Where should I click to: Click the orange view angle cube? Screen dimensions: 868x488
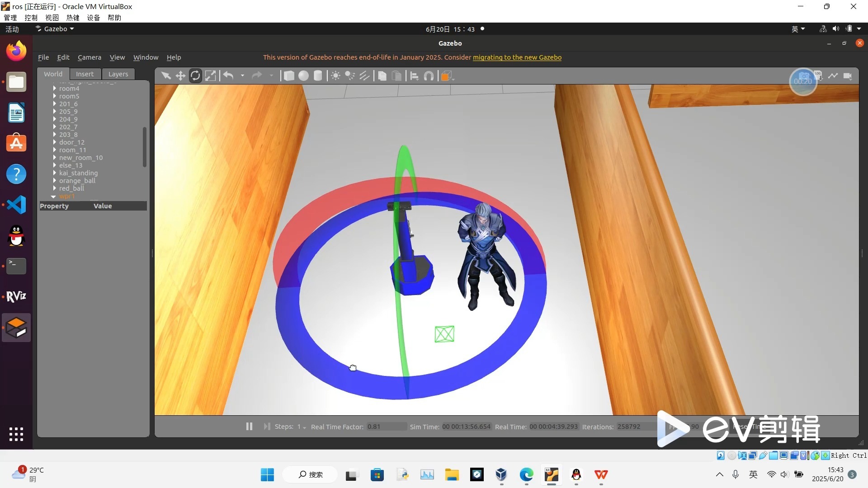pos(447,76)
